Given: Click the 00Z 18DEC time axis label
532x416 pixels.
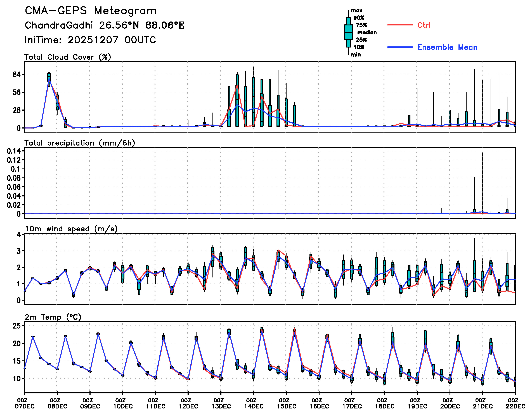Looking at the screenshot, I should 384,403.
